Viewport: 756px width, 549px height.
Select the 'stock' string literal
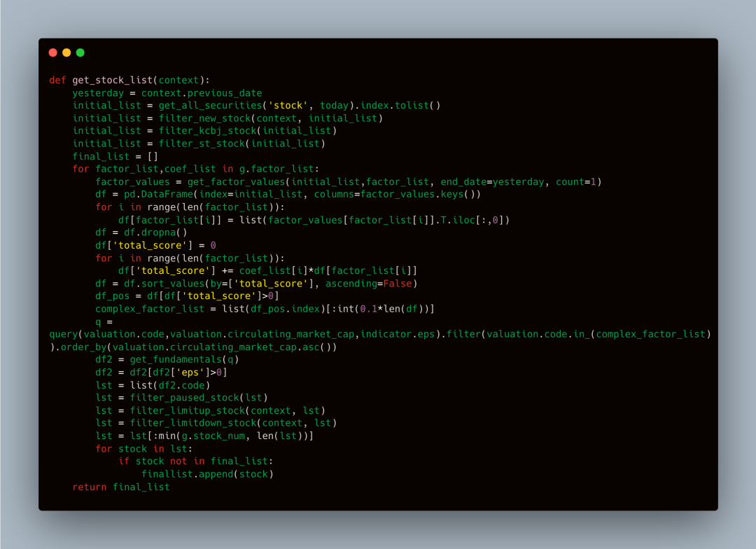pos(288,106)
